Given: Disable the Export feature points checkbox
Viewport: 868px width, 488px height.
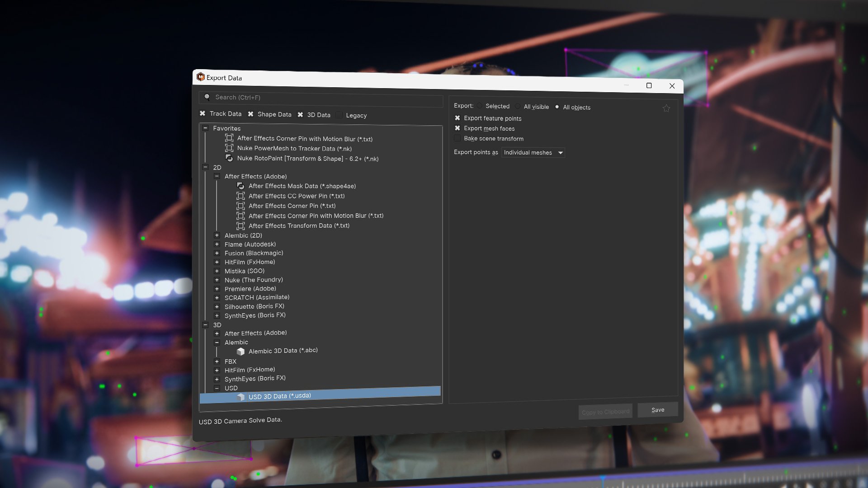Looking at the screenshot, I should click(x=457, y=117).
